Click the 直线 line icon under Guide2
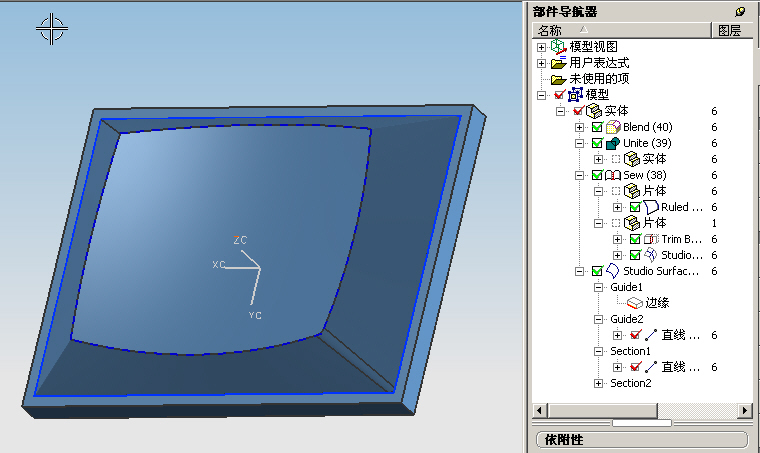The height and width of the screenshot is (453, 760). point(651,335)
